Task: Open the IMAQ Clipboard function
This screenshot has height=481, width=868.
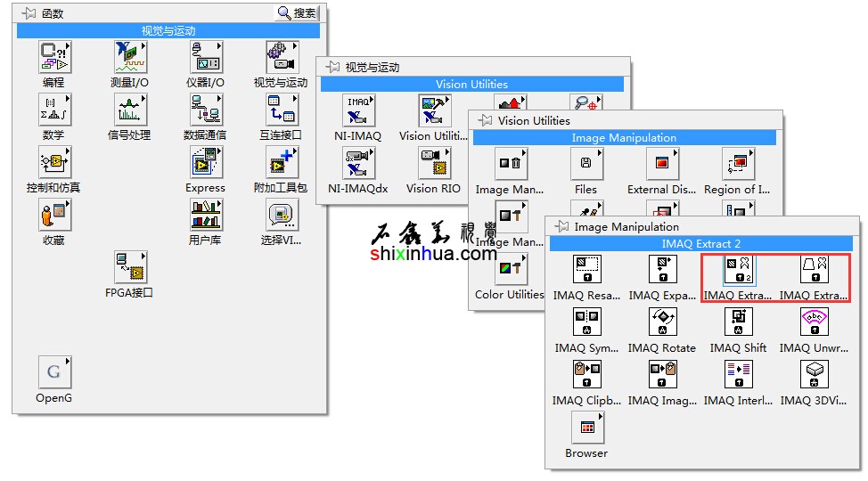Action: (x=586, y=374)
